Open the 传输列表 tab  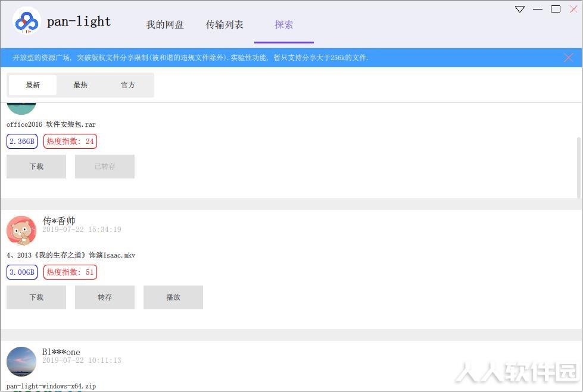pos(224,24)
